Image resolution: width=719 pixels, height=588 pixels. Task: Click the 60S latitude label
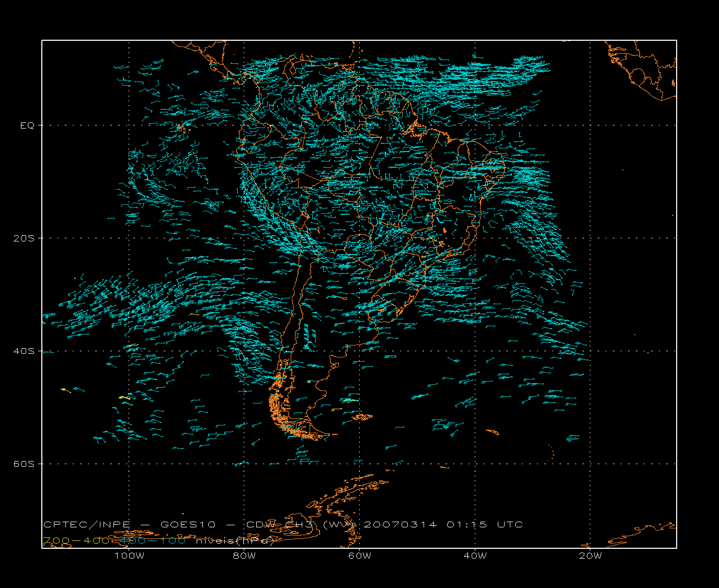[x=24, y=464]
